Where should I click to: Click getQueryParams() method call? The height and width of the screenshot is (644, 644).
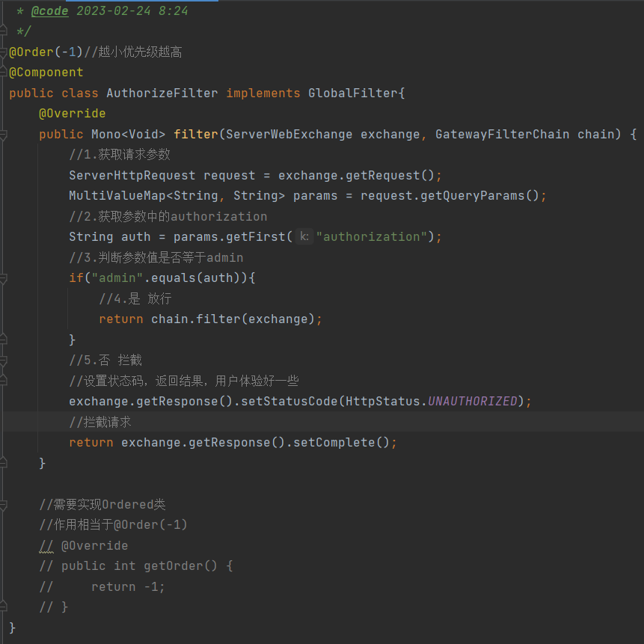(479, 196)
